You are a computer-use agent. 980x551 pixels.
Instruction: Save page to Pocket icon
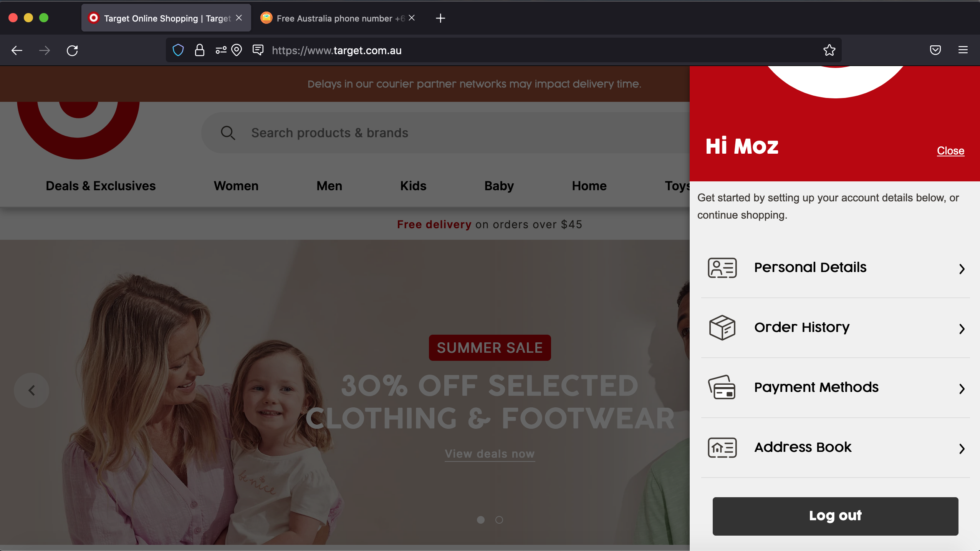(x=935, y=50)
